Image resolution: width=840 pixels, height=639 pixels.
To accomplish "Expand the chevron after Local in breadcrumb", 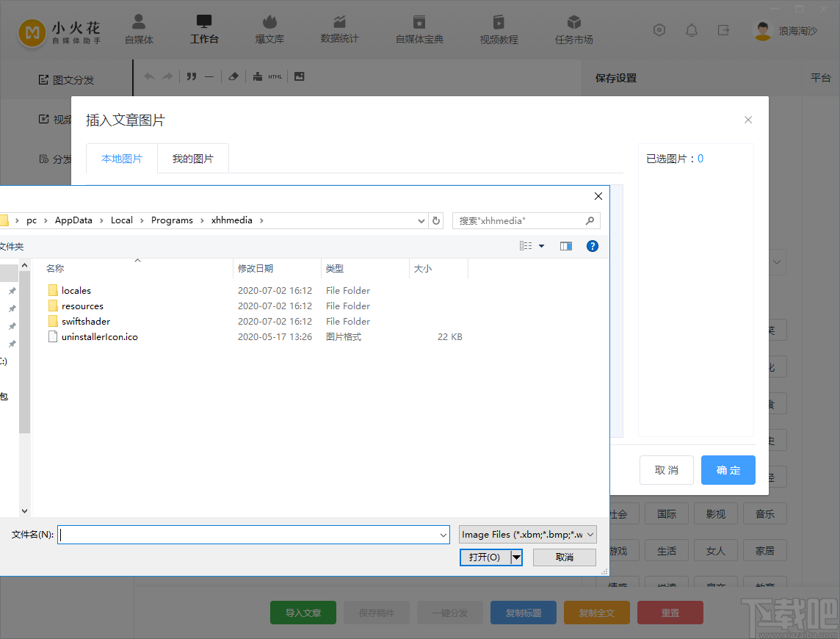I will [x=142, y=220].
